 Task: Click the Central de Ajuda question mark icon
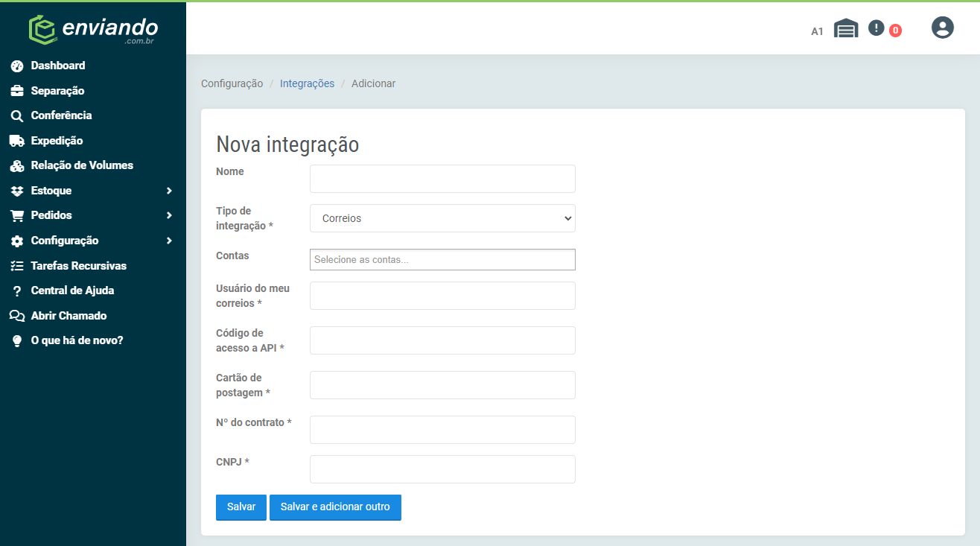pos(17,291)
